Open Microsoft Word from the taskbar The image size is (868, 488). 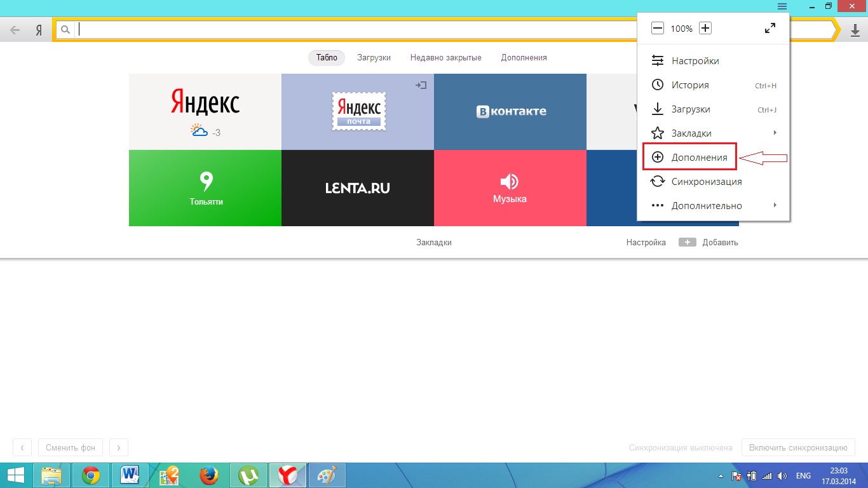(x=130, y=475)
